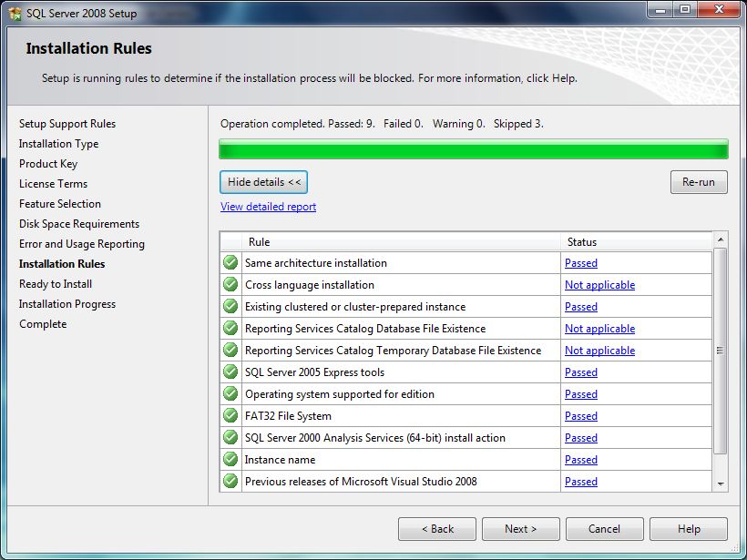Image resolution: width=747 pixels, height=560 pixels.
Task: Select Feature Selection step in sidebar
Action: (x=60, y=204)
